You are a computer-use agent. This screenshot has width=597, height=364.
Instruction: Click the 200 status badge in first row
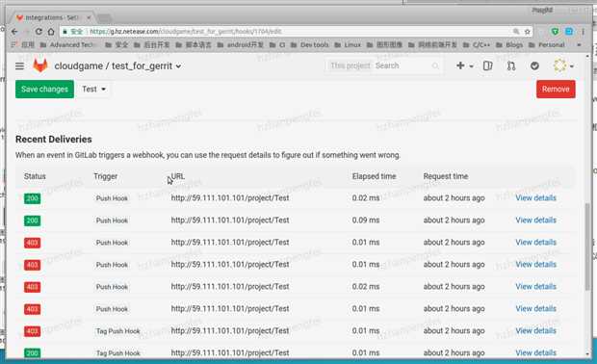(32, 198)
